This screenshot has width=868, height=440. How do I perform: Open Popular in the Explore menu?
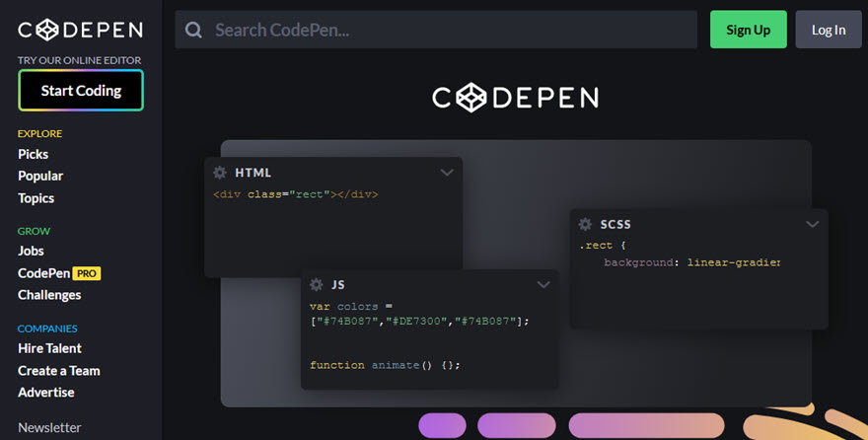coord(40,176)
